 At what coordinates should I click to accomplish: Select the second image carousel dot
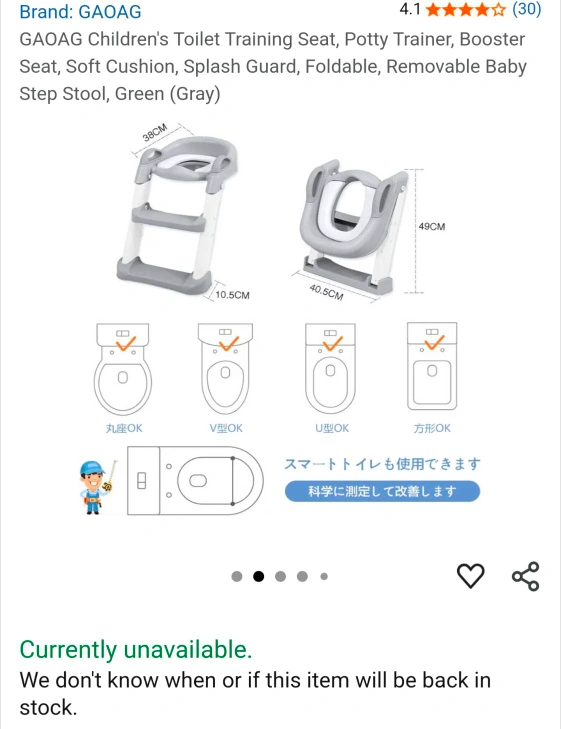[258, 577]
